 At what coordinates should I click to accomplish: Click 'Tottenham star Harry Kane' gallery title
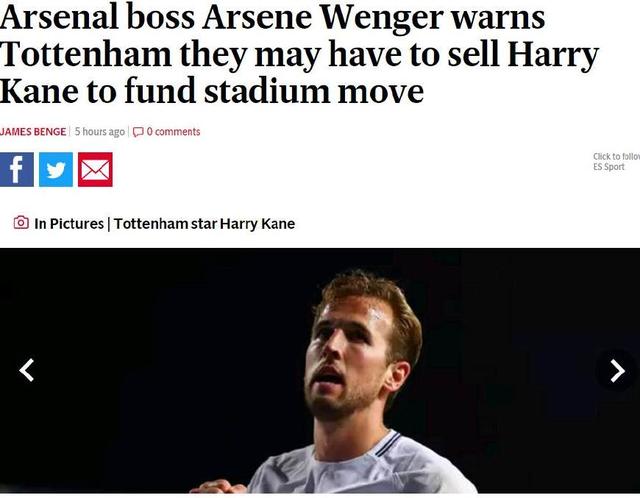(204, 224)
